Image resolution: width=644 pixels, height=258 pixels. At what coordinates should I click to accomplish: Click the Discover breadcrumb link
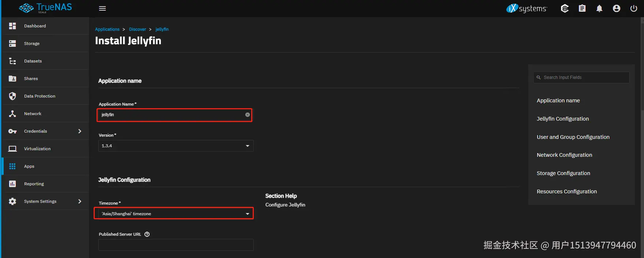pyautogui.click(x=138, y=29)
